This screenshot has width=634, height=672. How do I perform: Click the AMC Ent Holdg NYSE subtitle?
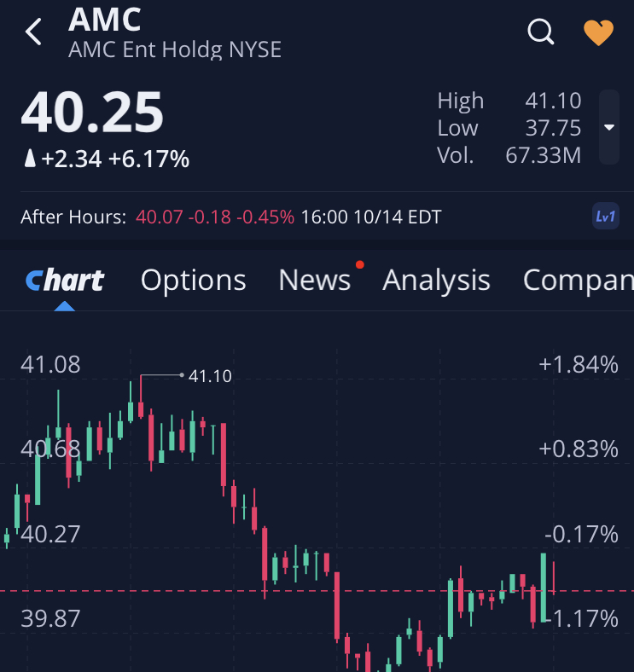pos(175,50)
